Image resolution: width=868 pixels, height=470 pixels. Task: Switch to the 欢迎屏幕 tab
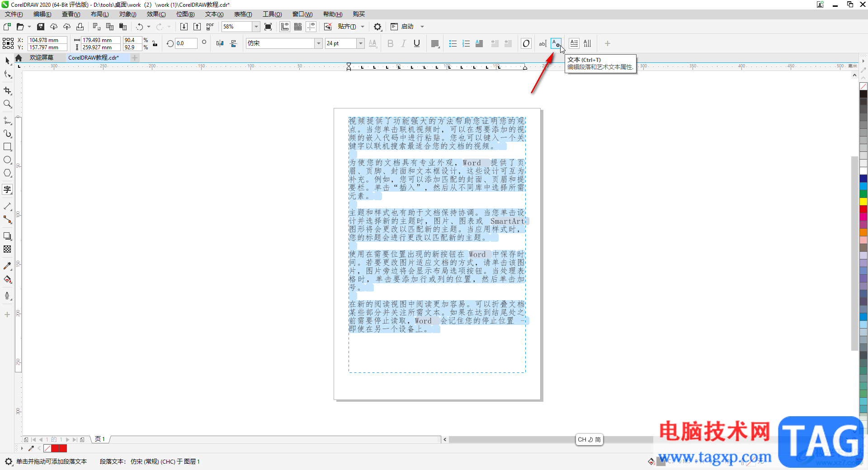42,57
